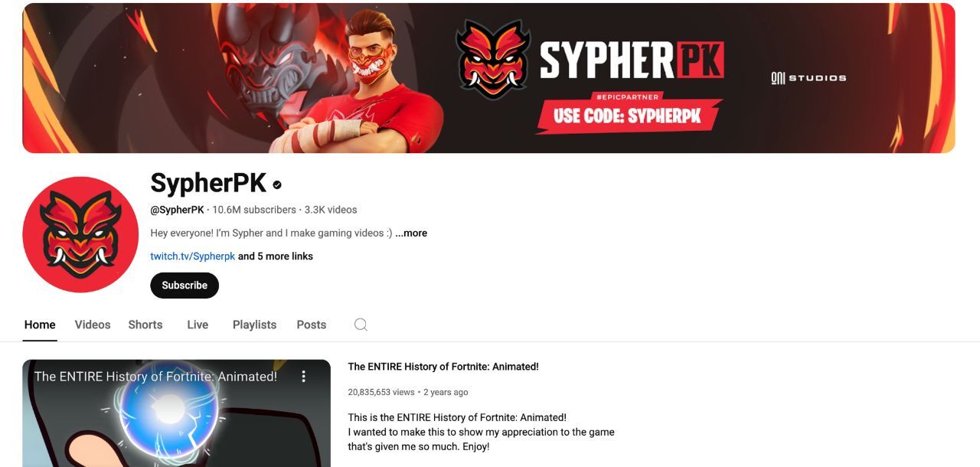Open the Shorts tab
The width and height of the screenshot is (980, 467).
pyautogui.click(x=145, y=325)
